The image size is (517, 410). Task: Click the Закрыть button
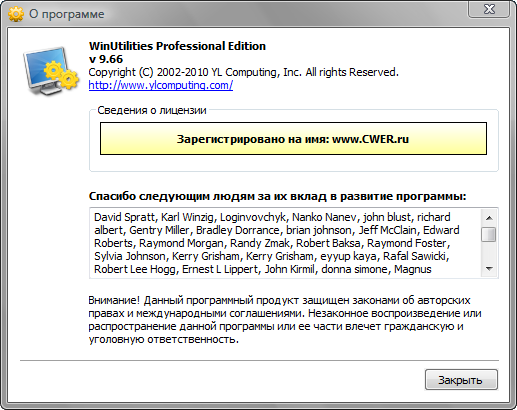click(x=461, y=380)
